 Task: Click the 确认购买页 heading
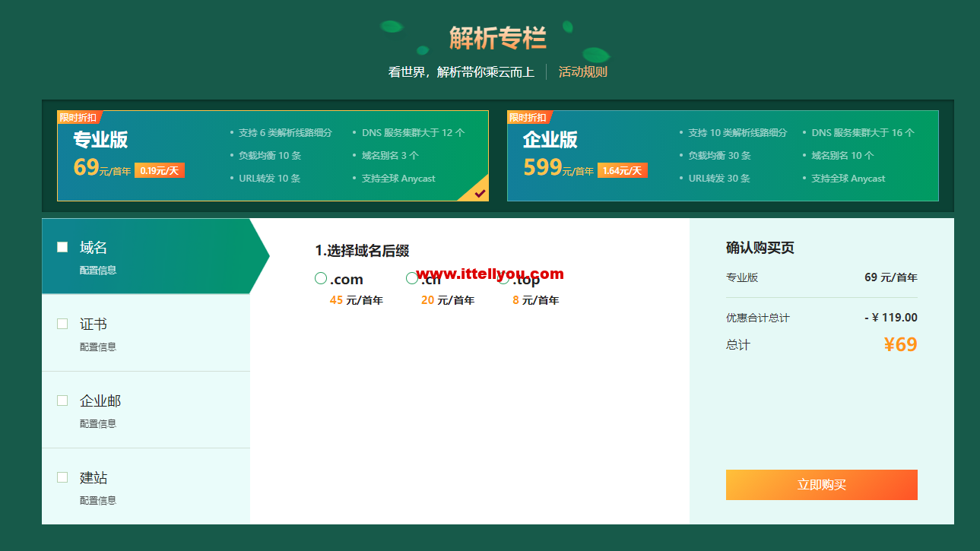(x=760, y=248)
